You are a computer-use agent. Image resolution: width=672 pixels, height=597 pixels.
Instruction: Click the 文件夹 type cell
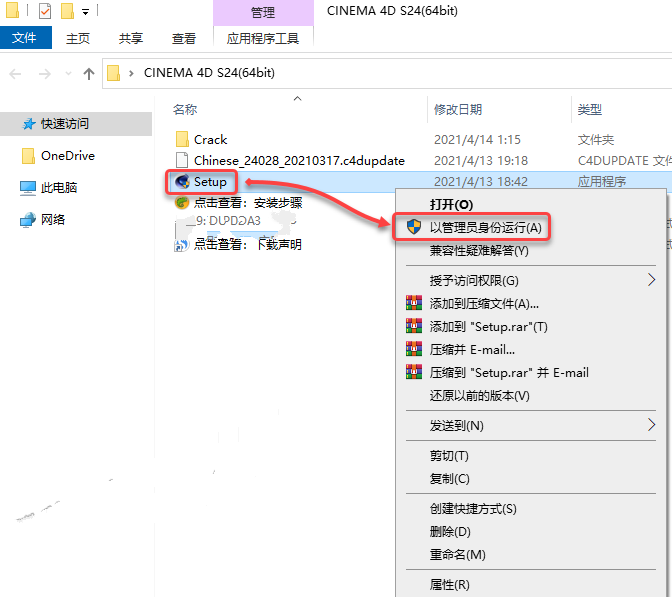point(596,140)
